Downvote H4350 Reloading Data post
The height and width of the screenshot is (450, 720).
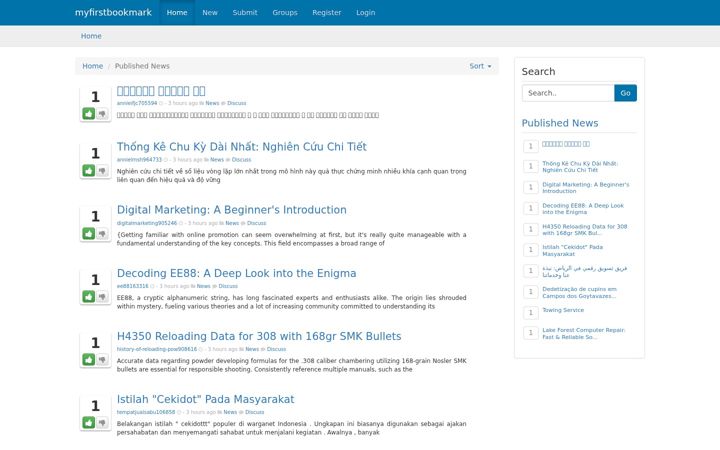tap(102, 360)
